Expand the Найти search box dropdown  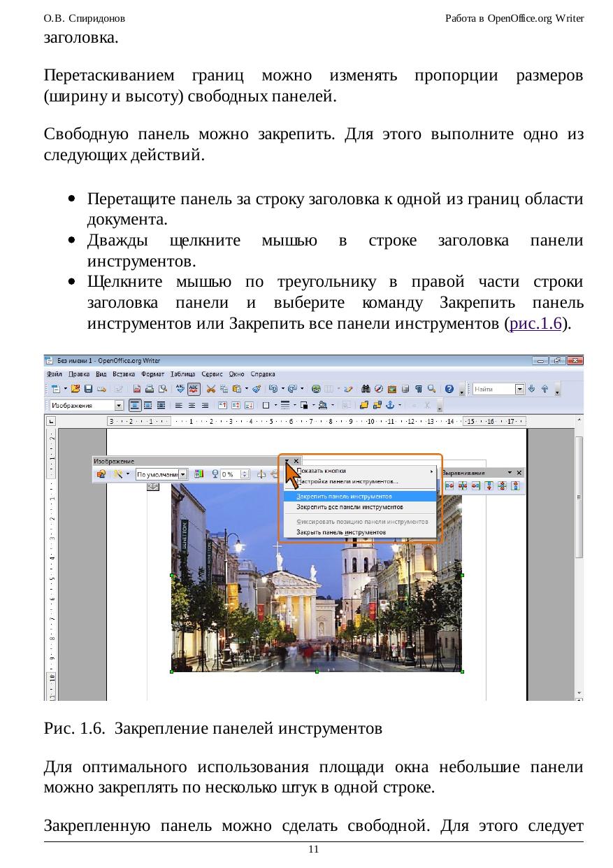coord(519,389)
